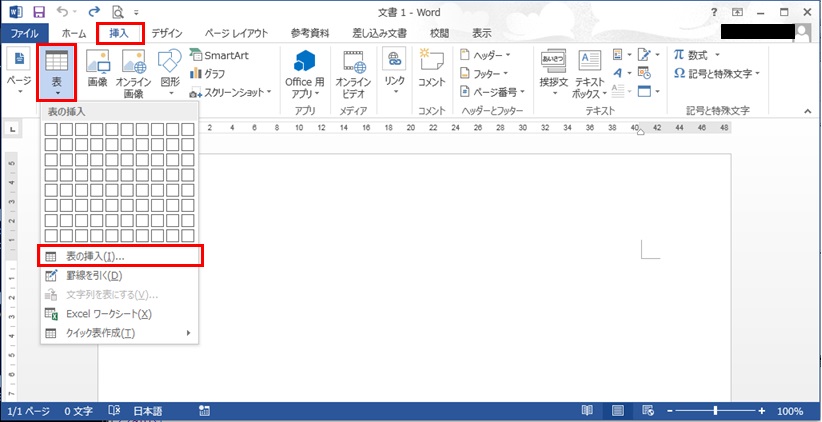822x422 pixels.
Task: Open the 数式 equation dropdown
Action: (697, 55)
